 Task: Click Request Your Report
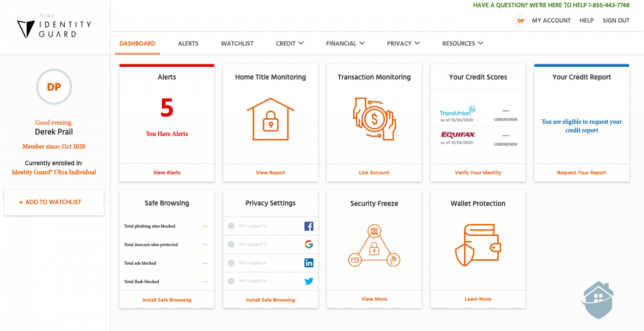pyautogui.click(x=581, y=172)
